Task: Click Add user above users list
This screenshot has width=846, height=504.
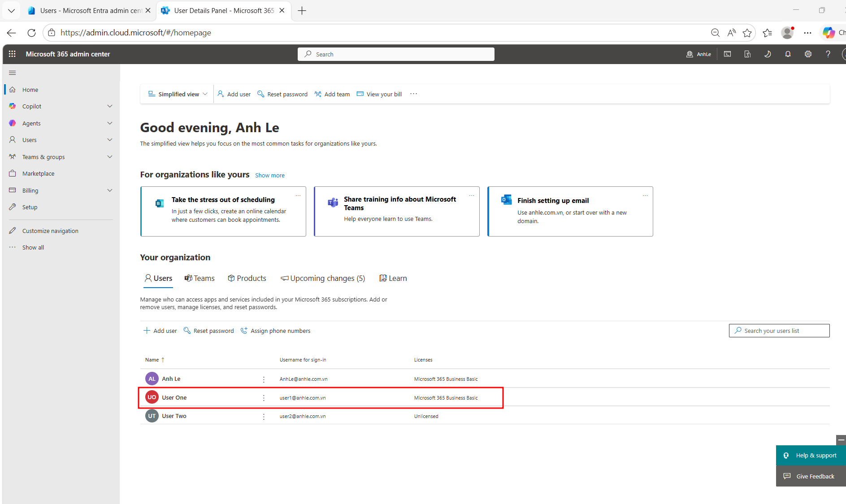Action: click(160, 331)
